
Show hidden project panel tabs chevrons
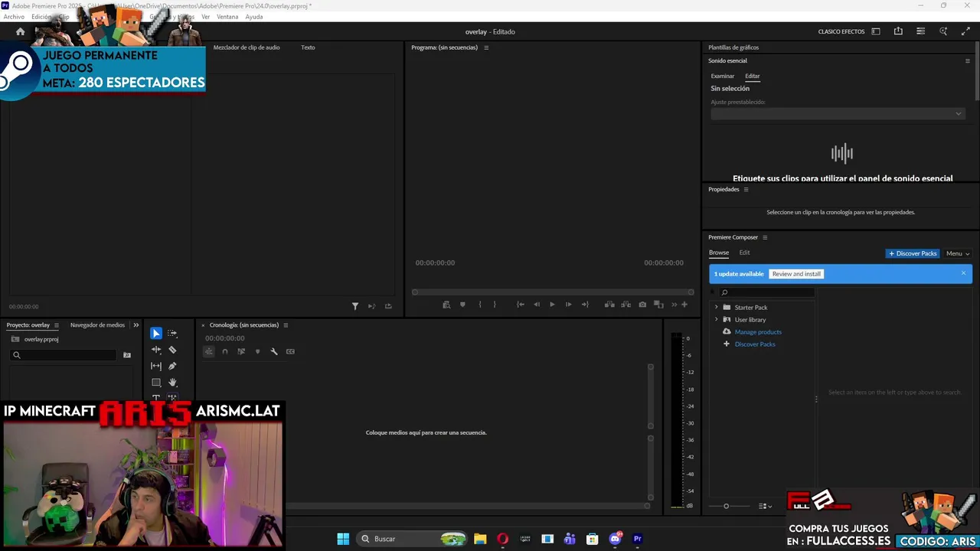(x=136, y=325)
